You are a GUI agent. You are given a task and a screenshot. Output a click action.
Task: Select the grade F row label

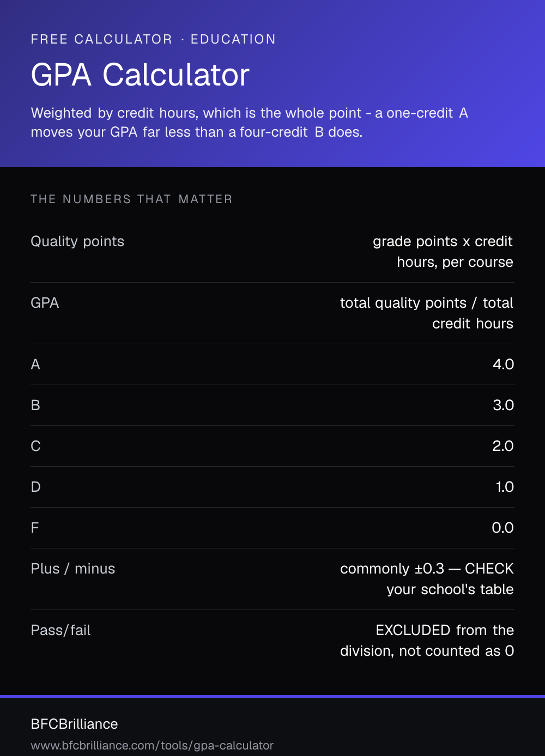35,528
